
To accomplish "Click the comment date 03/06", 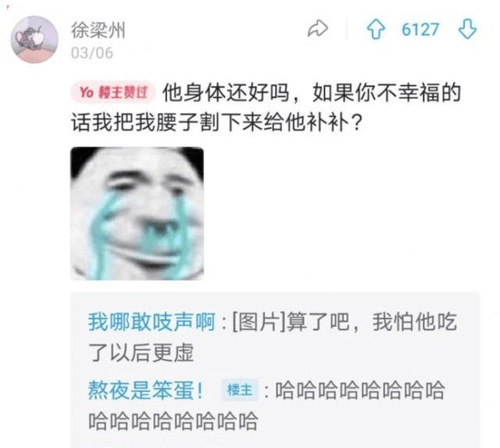I will (92, 53).
